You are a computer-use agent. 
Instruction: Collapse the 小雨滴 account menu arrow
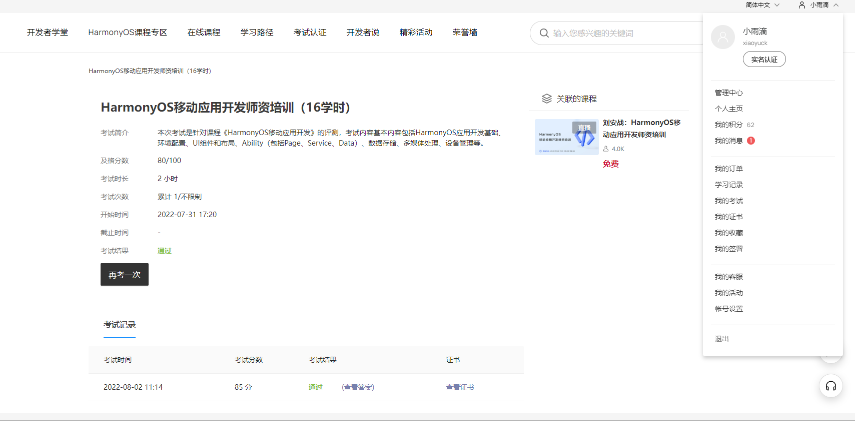[836, 4]
